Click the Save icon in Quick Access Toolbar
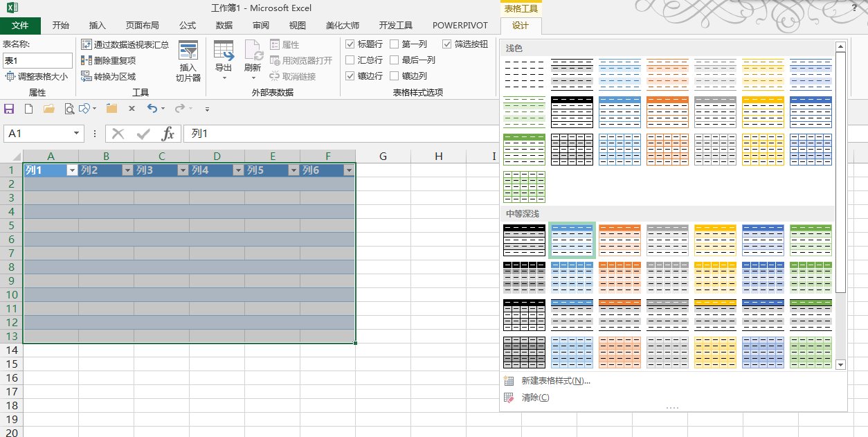The width and height of the screenshot is (868, 437). click(8, 109)
